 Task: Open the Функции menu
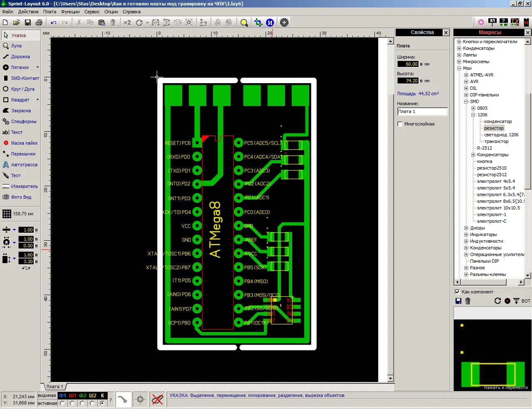coord(70,12)
